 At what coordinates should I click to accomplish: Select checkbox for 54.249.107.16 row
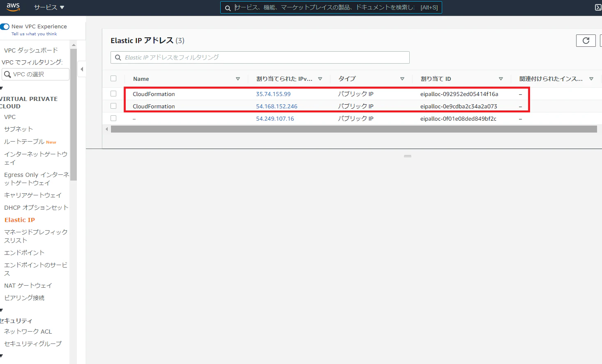[x=113, y=118]
